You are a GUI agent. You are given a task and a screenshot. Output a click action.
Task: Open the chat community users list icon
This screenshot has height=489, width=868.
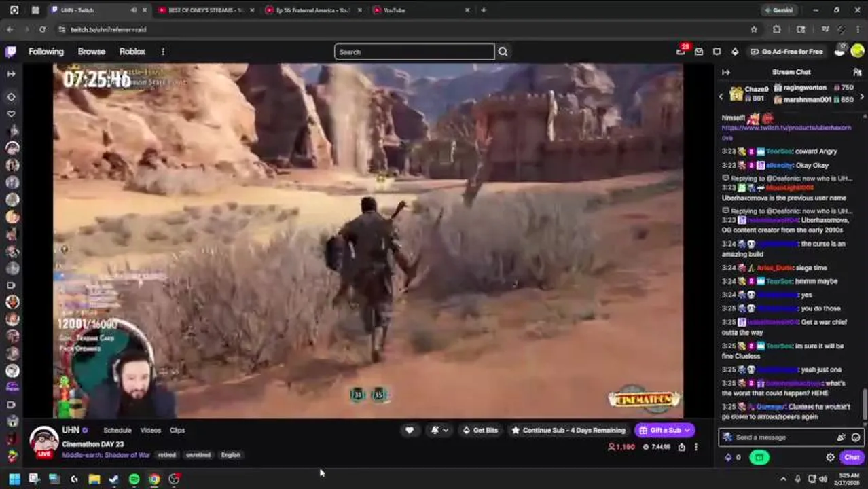857,72
